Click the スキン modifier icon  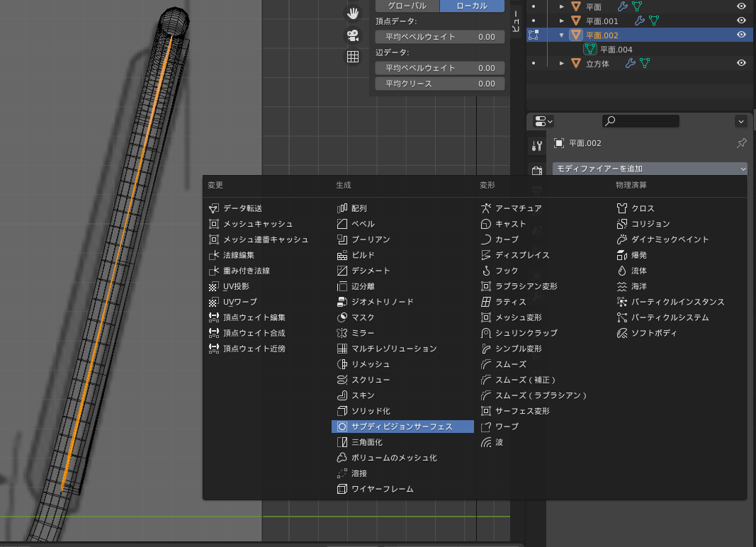click(342, 395)
